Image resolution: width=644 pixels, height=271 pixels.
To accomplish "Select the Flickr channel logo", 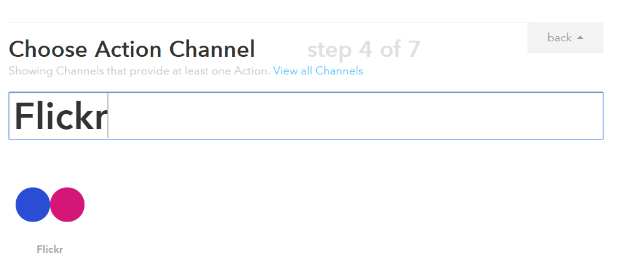I will pos(50,205).
